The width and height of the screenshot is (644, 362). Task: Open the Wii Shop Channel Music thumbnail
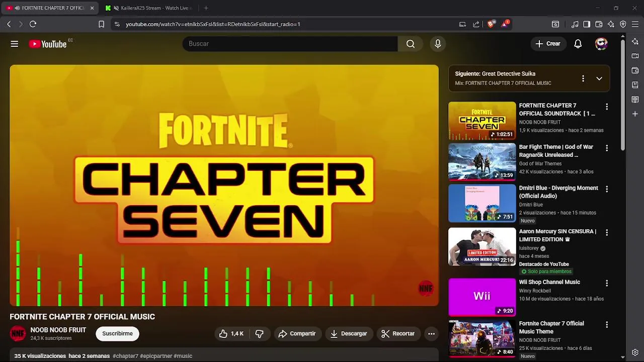pos(482,297)
